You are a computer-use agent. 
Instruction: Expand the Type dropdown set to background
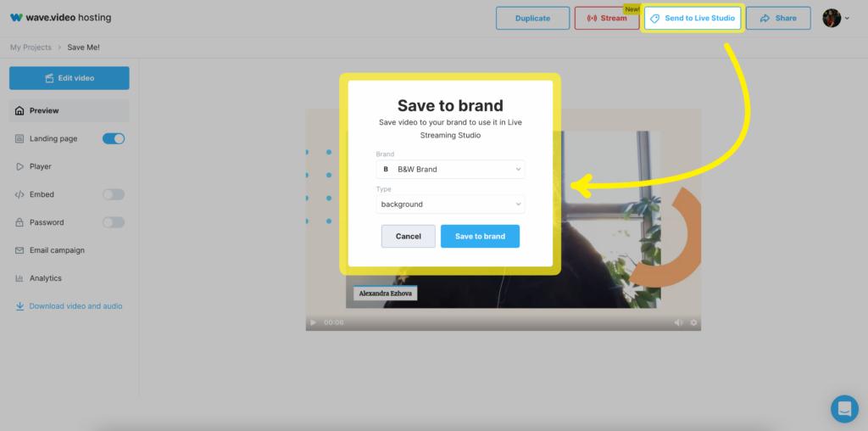[x=450, y=204]
